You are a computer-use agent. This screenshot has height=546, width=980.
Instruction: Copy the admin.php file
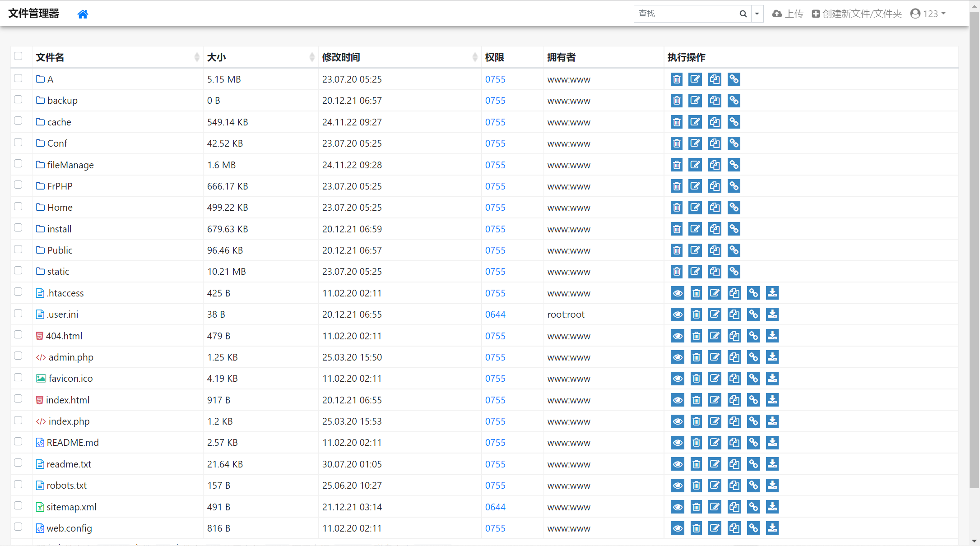coord(734,357)
